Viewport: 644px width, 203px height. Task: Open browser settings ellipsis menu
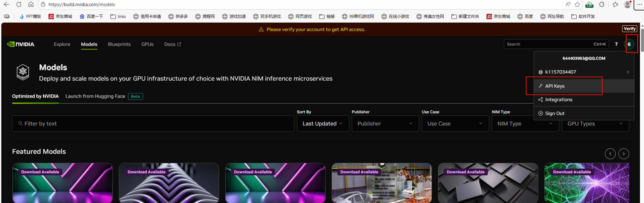[x=639, y=4]
